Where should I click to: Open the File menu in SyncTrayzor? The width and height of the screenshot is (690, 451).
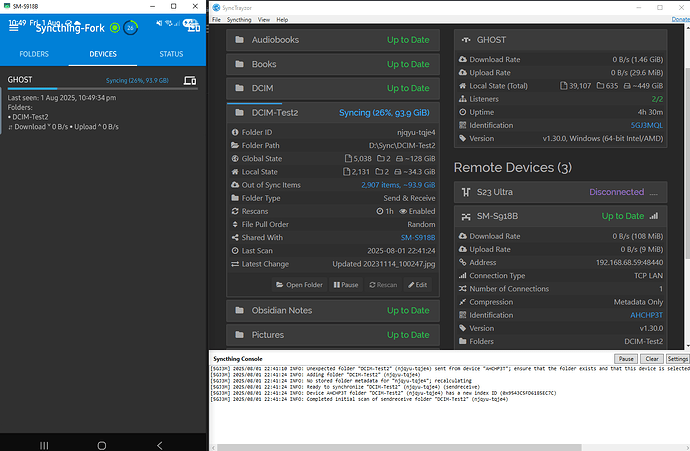(216, 19)
